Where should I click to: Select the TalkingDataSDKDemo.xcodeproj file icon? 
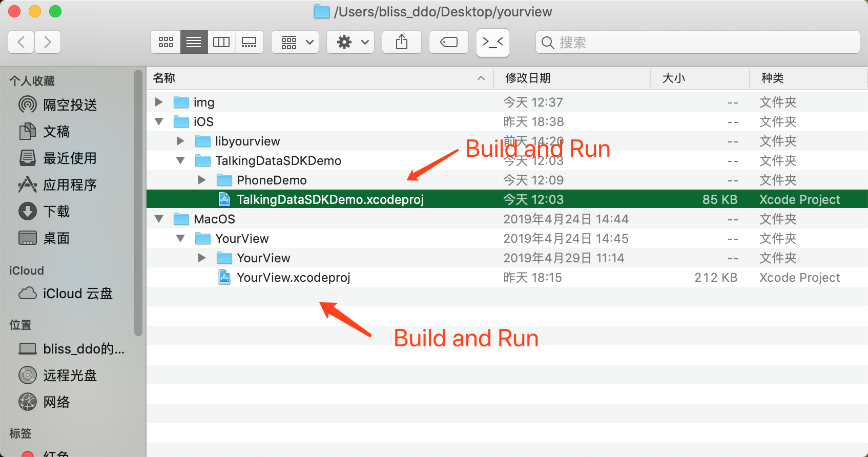click(224, 199)
